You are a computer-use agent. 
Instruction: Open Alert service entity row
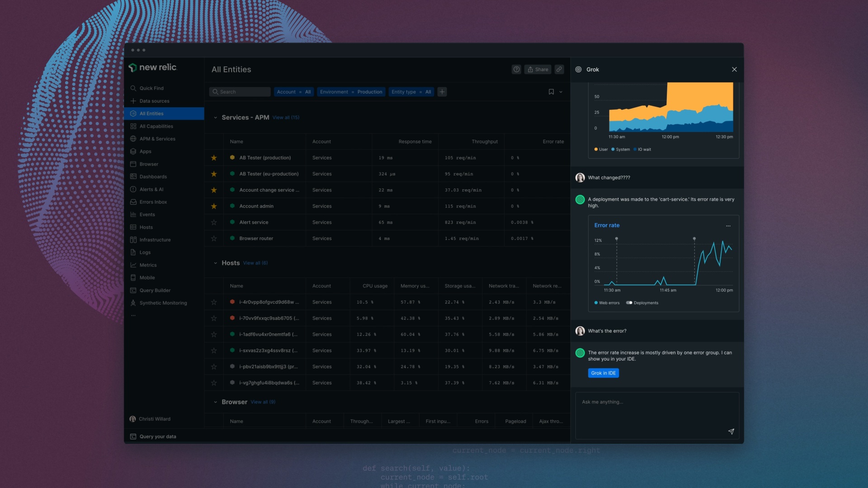387,222
